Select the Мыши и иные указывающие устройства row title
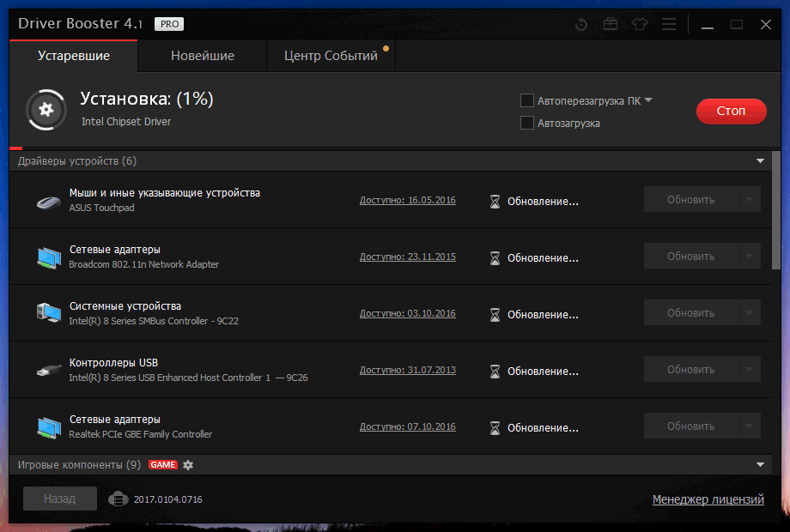The height and width of the screenshot is (532, 790). (165, 193)
